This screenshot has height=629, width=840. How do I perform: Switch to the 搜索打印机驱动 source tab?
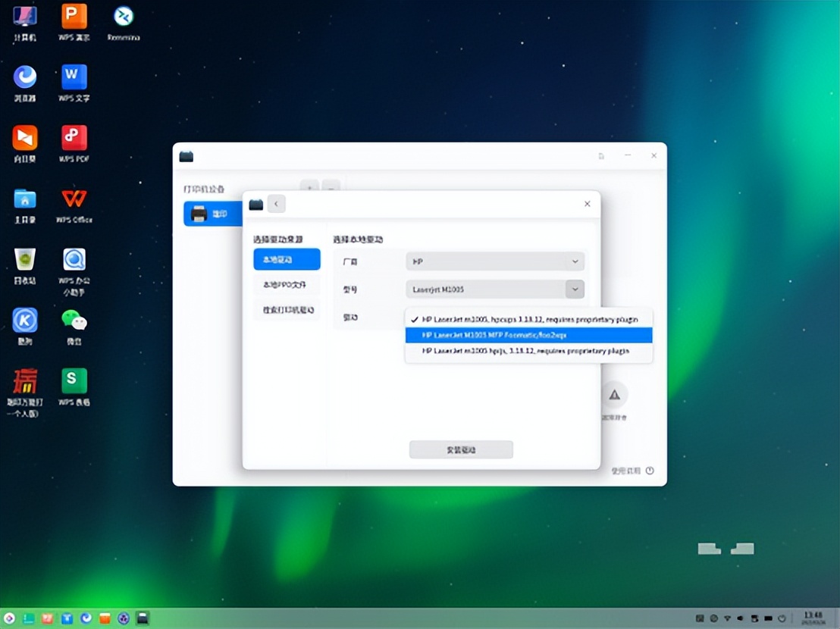click(x=287, y=311)
